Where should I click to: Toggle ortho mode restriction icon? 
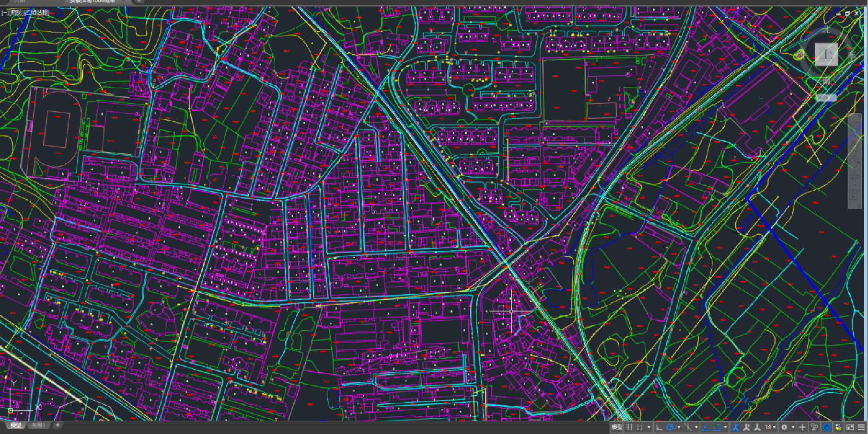coord(660,427)
